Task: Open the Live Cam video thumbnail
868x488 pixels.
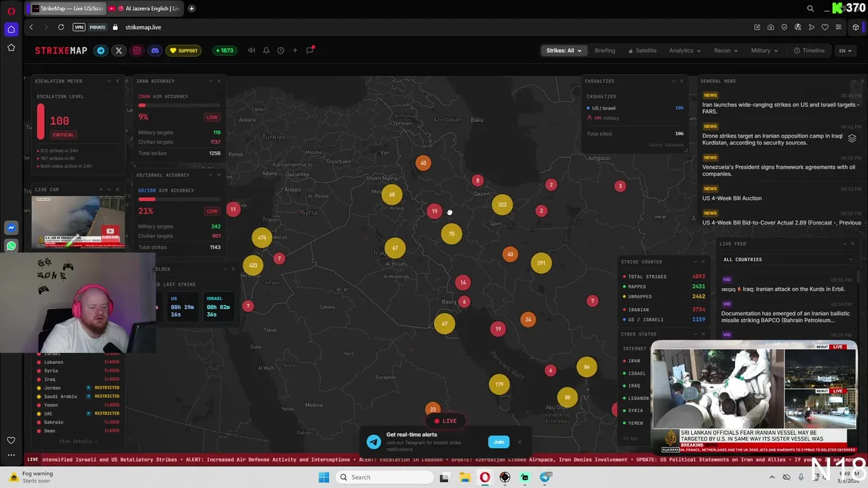Action: pos(79,222)
